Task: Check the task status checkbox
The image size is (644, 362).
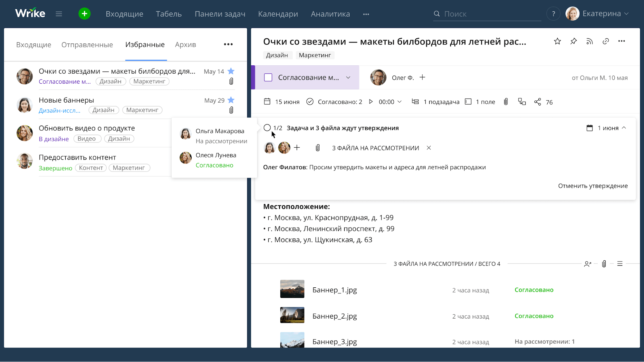Action: tap(268, 78)
